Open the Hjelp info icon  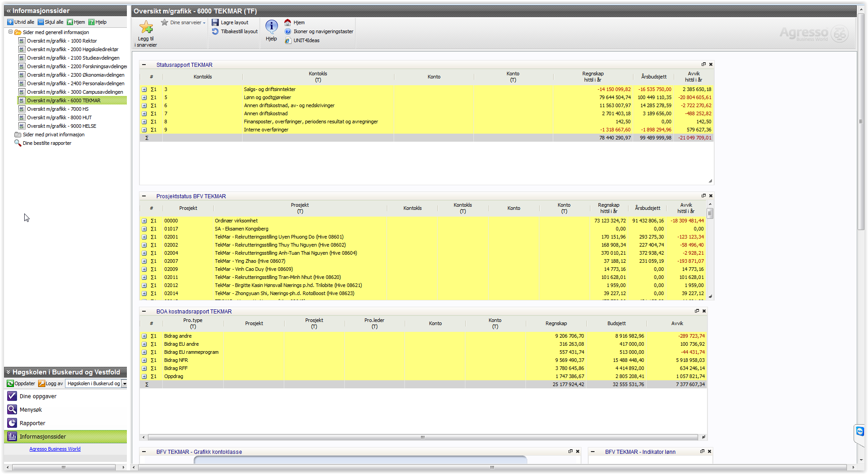pos(271,26)
